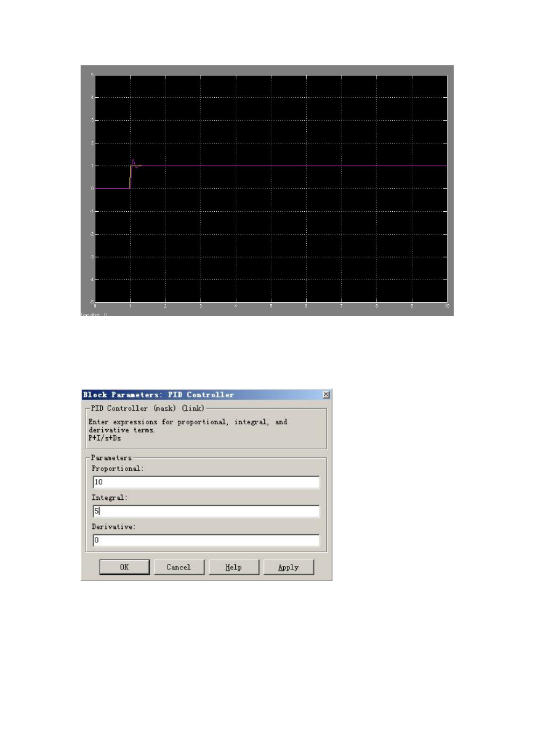Close the Block Parameters dialog

point(326,395)
